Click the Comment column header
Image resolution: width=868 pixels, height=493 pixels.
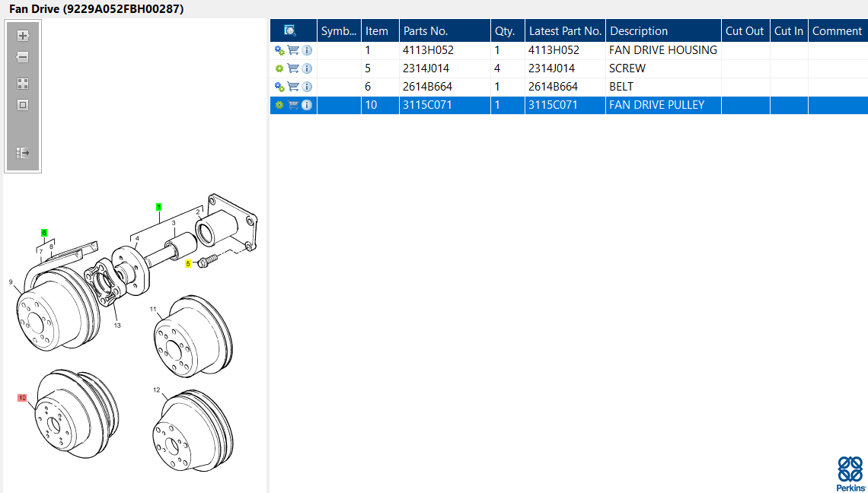coord(838,31)
